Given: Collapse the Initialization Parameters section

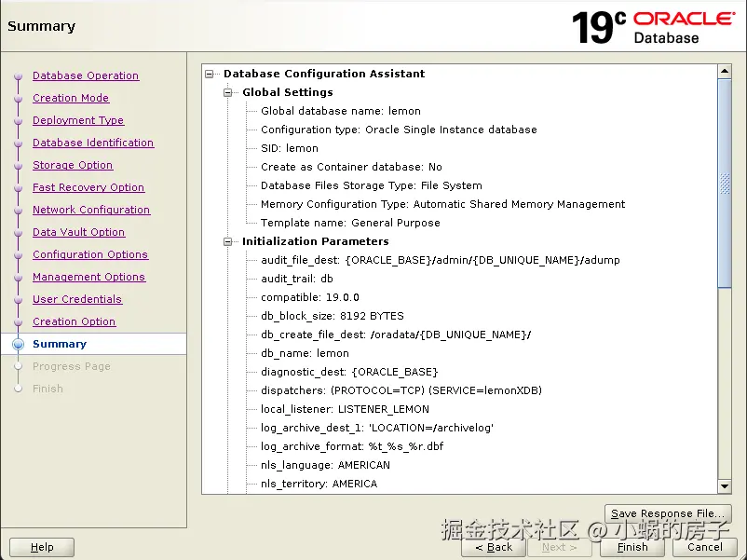Looking at the screenshot, I should pyautogui.click(x=227, y=241).
